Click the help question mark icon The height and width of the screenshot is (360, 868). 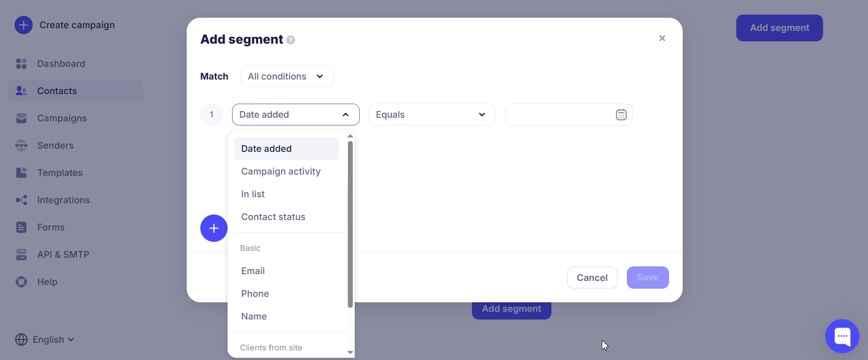tap(291, 40)
